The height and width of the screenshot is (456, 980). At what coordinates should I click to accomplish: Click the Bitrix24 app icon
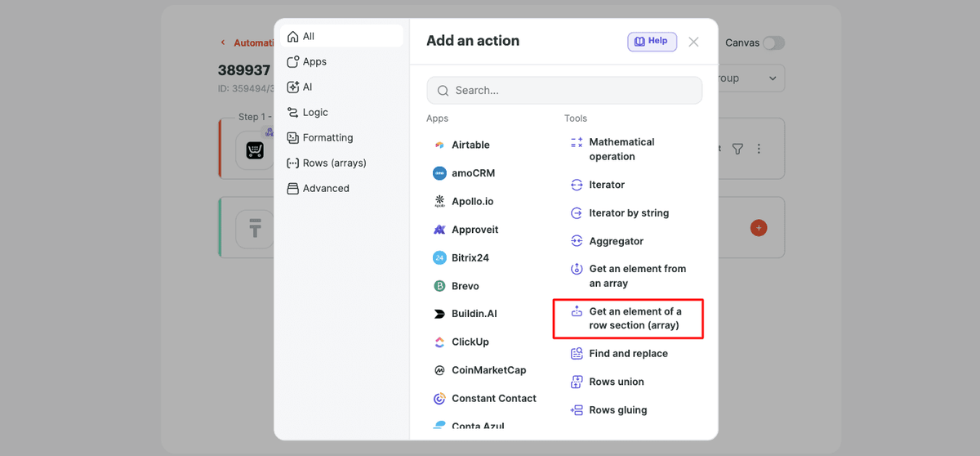439,257
